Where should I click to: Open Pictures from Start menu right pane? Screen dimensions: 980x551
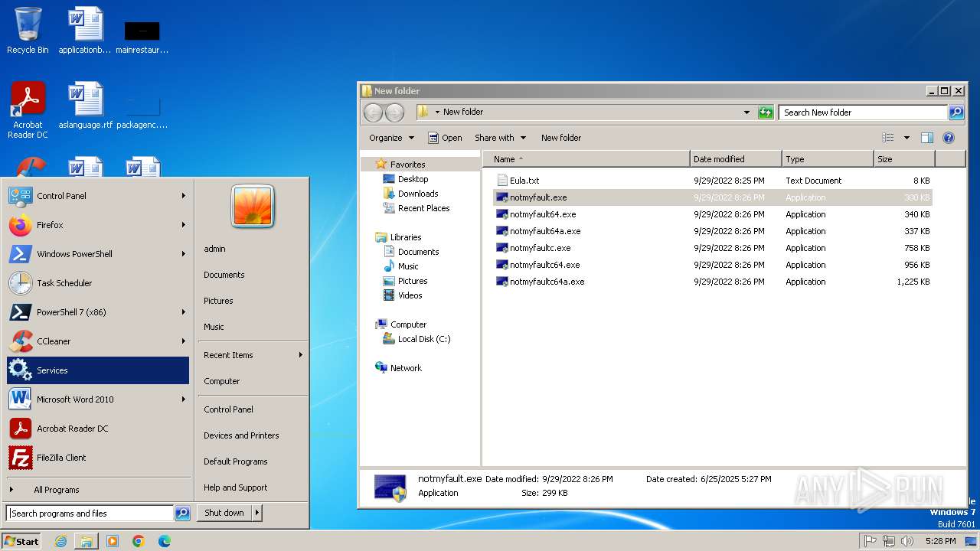point(218,301)
